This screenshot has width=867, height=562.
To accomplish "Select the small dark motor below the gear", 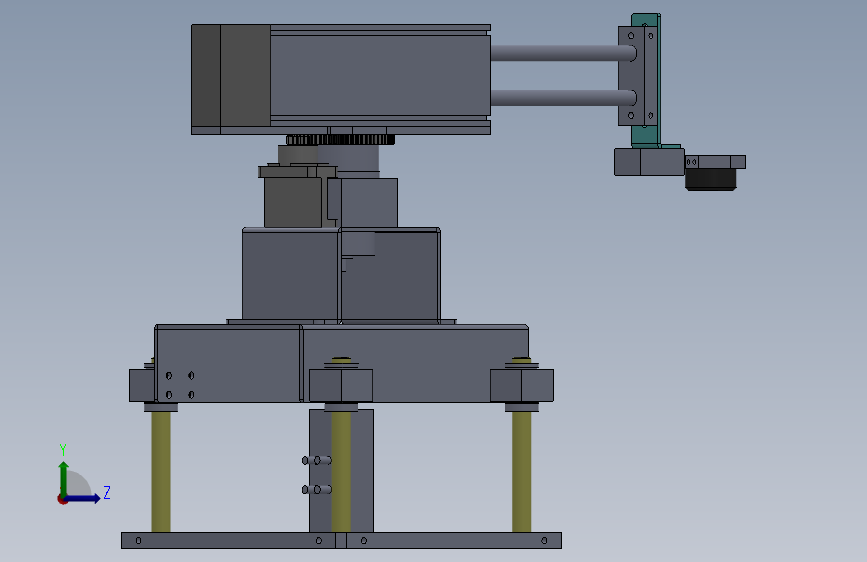I will pos(293,202).
